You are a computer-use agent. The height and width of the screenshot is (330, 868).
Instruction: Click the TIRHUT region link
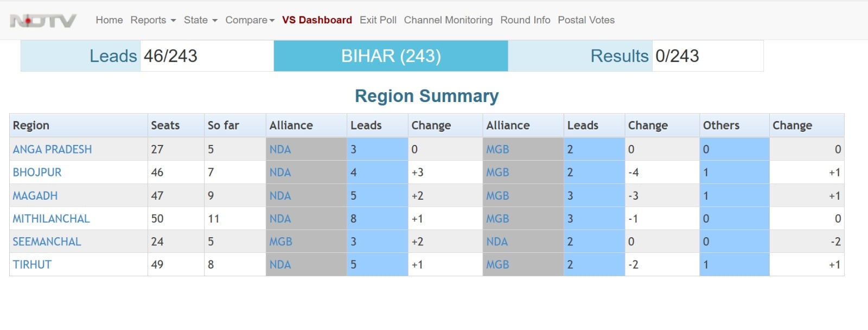click(x=32, y=265)
